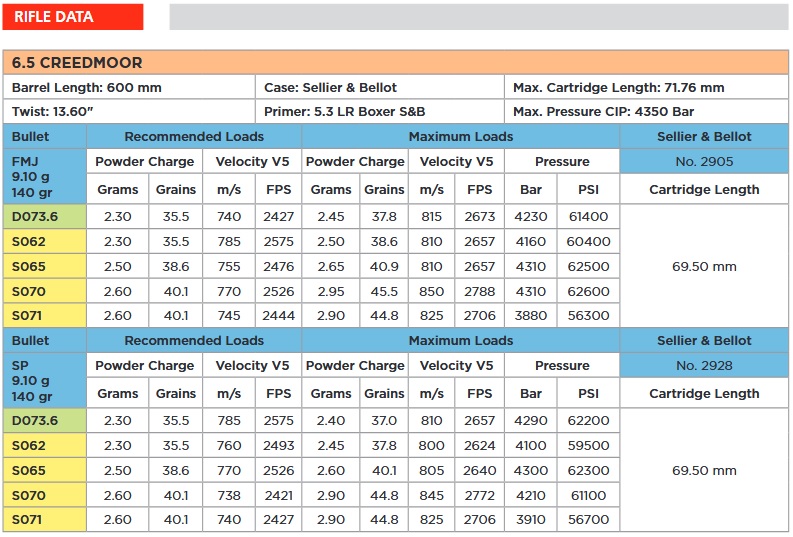Select the Max. Pressure CIP: 4350 Bar cell

pos(646,112)
